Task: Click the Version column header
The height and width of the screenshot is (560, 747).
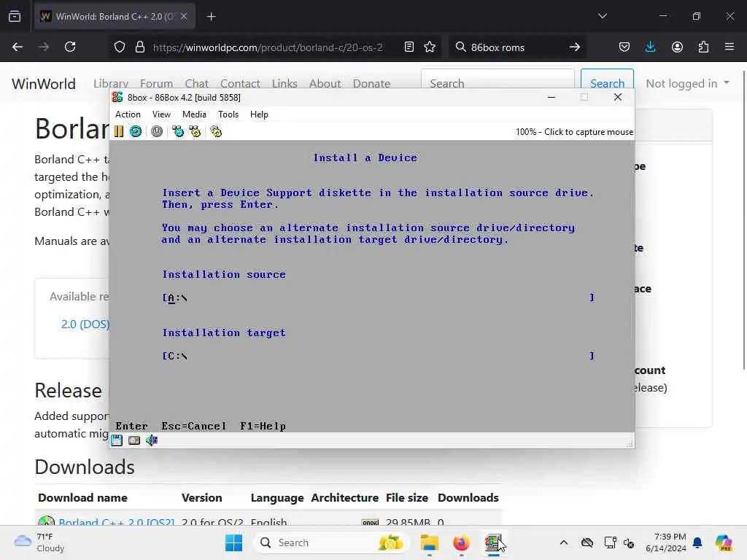Action: (x=201, y=497)
